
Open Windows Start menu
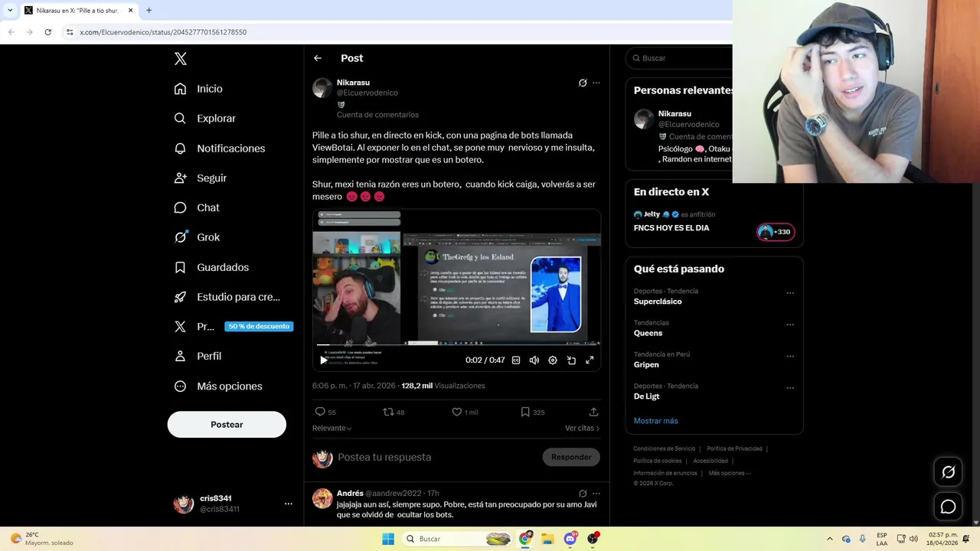tap(388, 539)
